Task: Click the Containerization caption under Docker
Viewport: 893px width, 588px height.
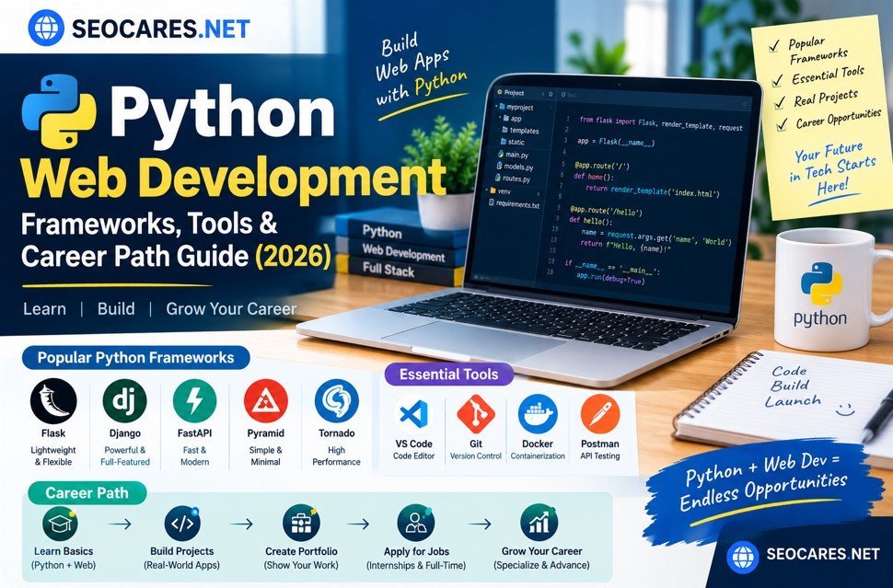Action: click(x=538, y=455)
